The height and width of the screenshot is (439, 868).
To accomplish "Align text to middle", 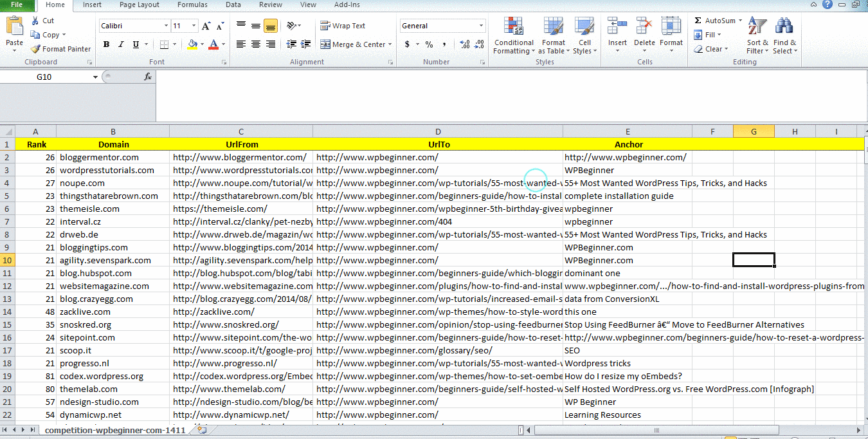I will click(256, 26).
